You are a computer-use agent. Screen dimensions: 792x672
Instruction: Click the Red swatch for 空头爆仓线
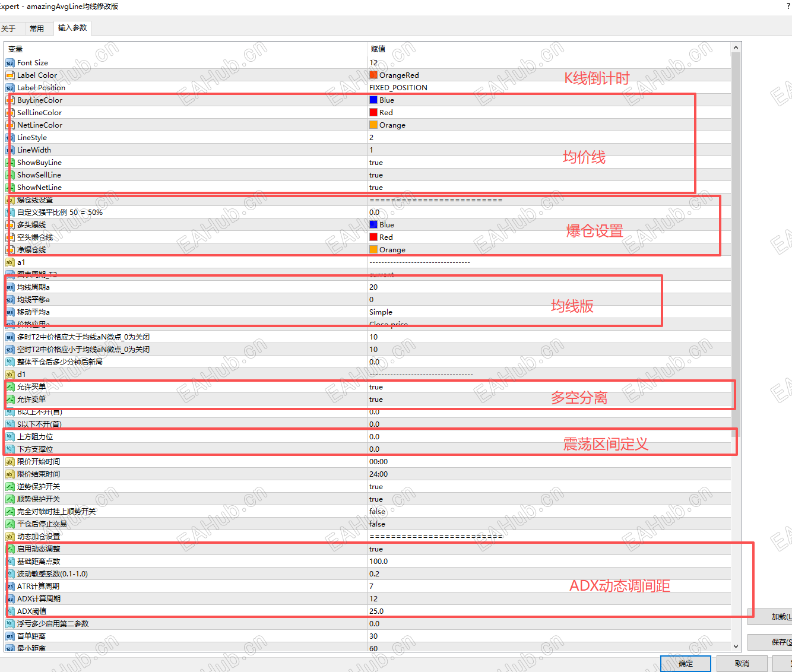[x=373, y=237]
